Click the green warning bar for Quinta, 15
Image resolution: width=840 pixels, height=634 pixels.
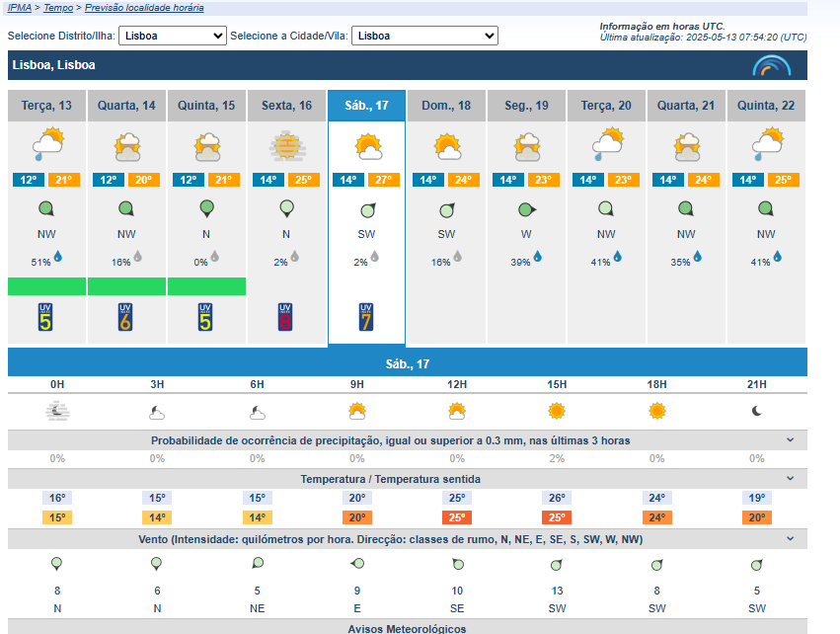[206, 286]
